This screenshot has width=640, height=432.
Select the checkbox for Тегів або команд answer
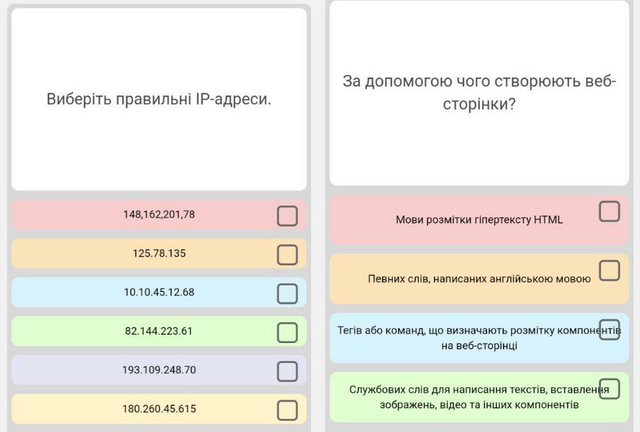tap(609, 330)
